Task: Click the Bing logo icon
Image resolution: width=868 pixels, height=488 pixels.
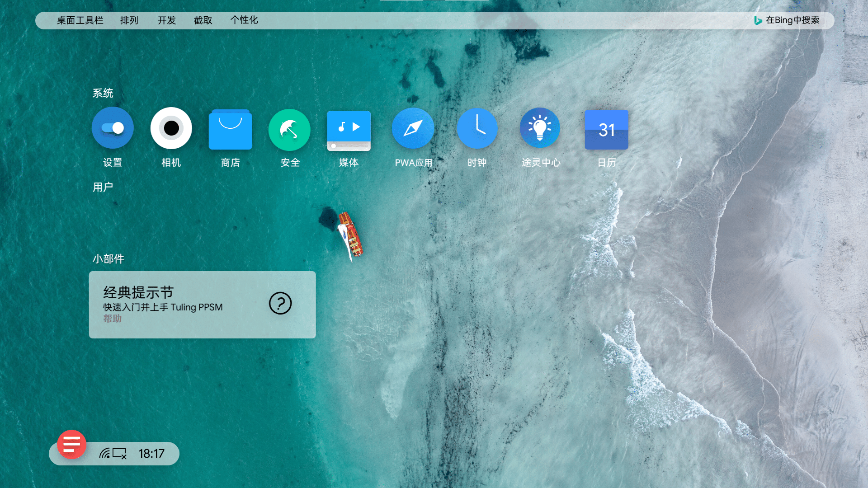Action: 758,20
